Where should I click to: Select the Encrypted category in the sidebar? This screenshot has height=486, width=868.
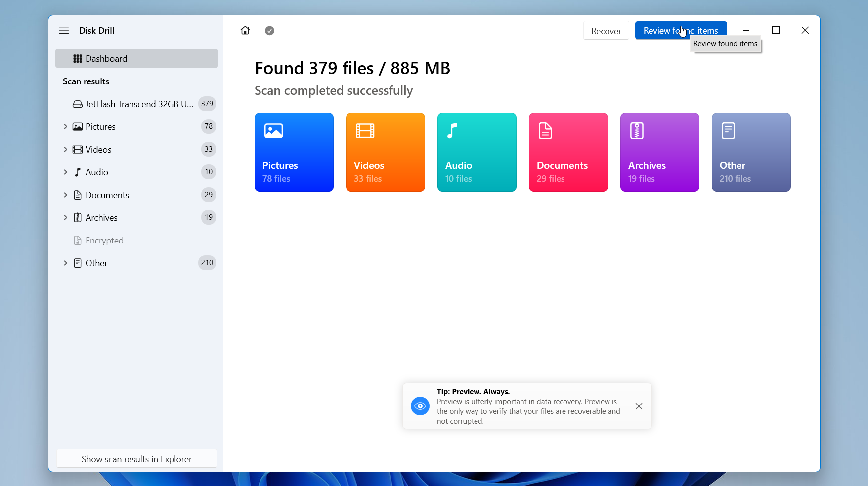click(x=136, y=241)
